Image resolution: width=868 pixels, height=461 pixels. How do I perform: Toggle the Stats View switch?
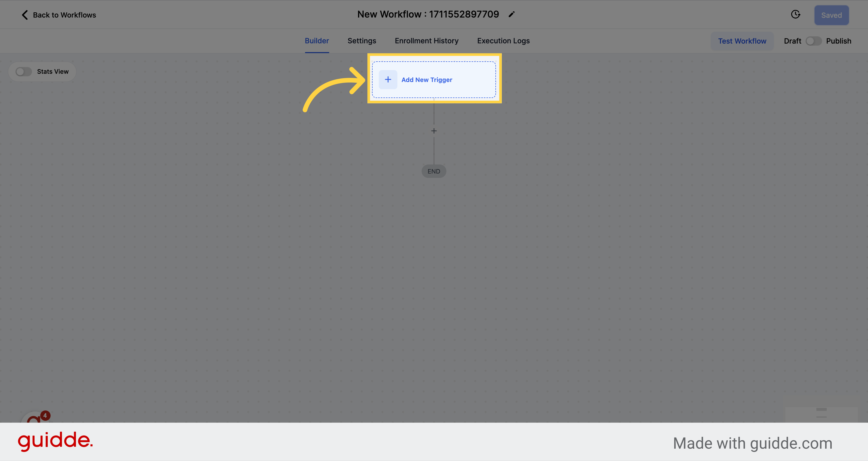click(23, 71)
